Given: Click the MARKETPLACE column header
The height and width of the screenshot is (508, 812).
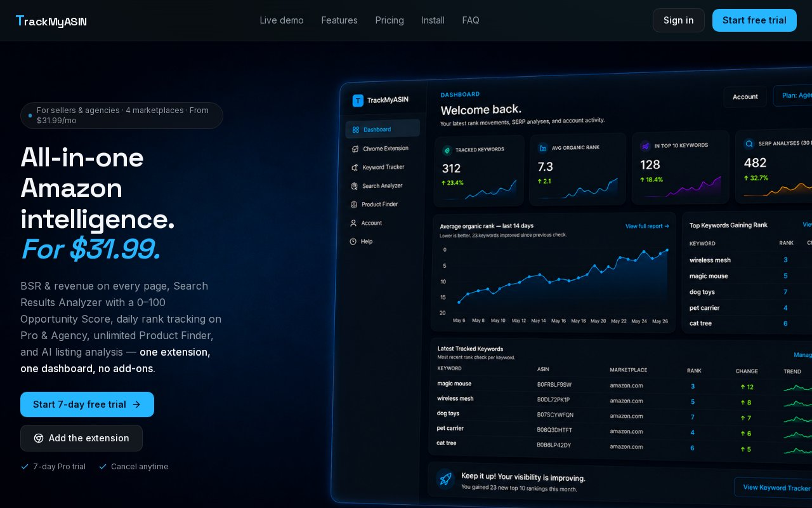Looking at the screenshot, I should (x=629, y=370).
